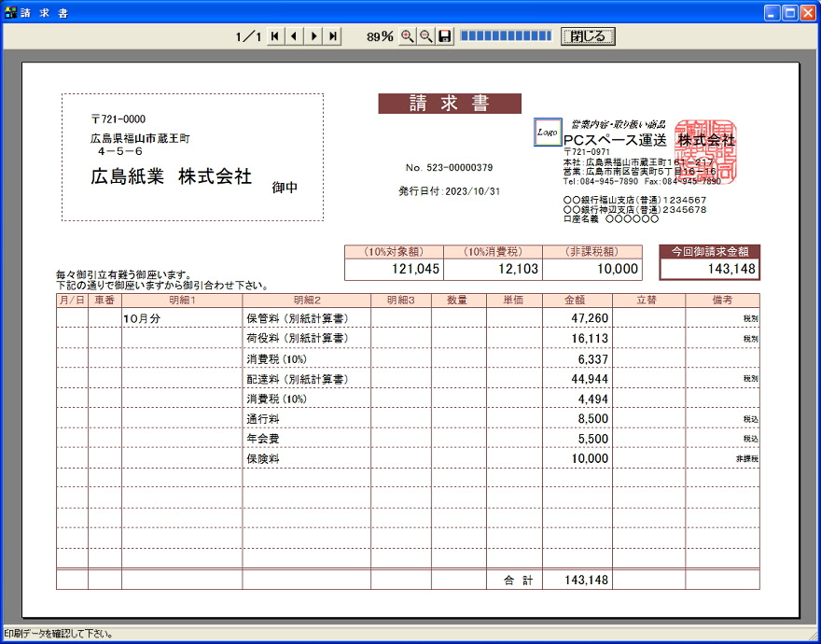Click the 明細2 column header
Screen dimensions: 821x644
(306, 301)
